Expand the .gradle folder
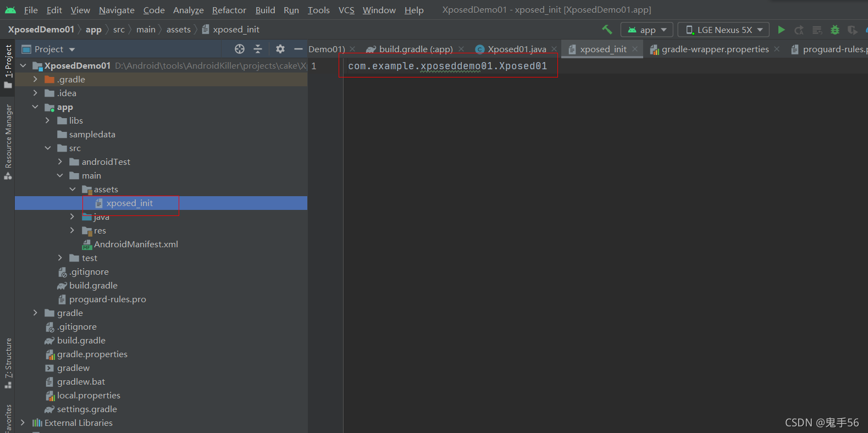The width and height of the screenshot is (868, 433). 35,79
